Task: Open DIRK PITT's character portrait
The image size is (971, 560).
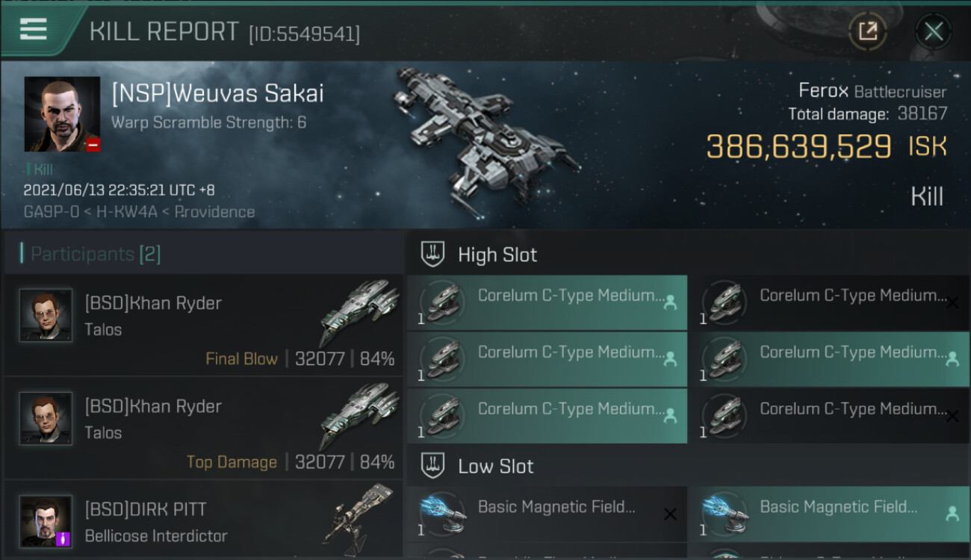Action: pyautogui.click(x=46, y=521)
